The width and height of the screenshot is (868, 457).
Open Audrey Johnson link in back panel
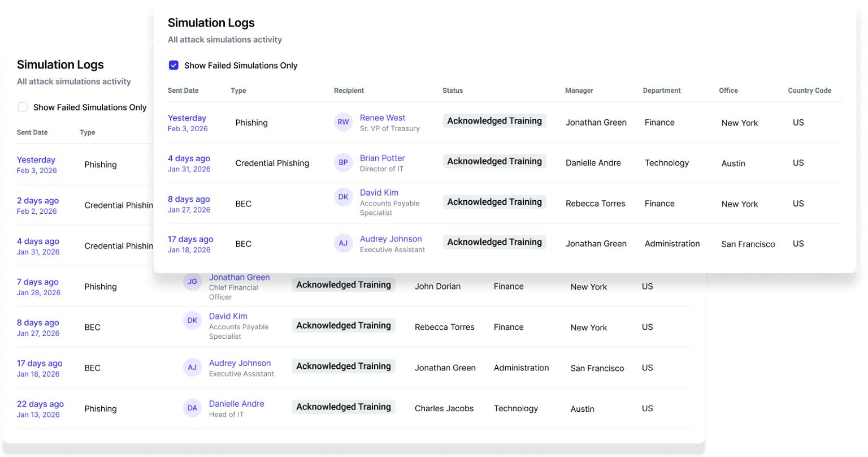[240, 363]
